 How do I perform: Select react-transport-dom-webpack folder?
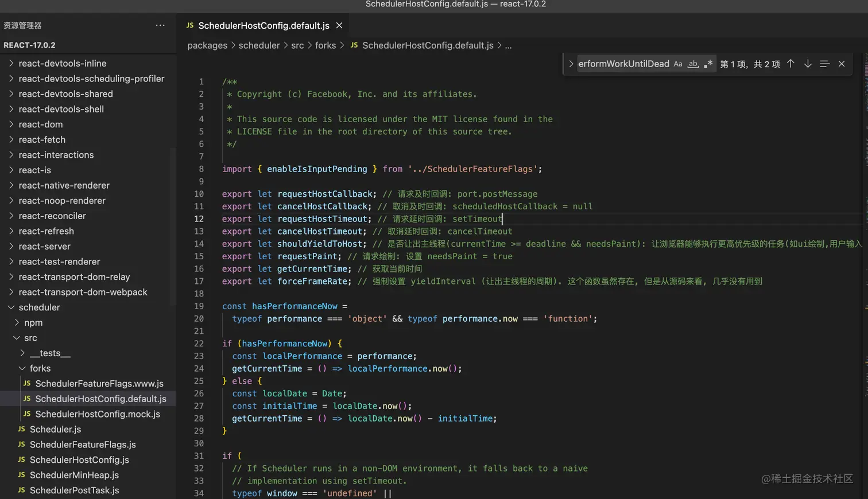pyautogui.click(x=83, y=292)
